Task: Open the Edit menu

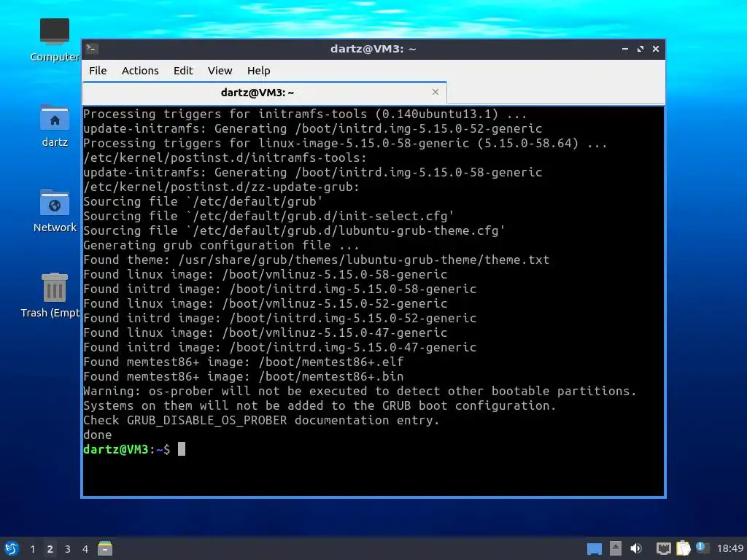Action: 183,71
